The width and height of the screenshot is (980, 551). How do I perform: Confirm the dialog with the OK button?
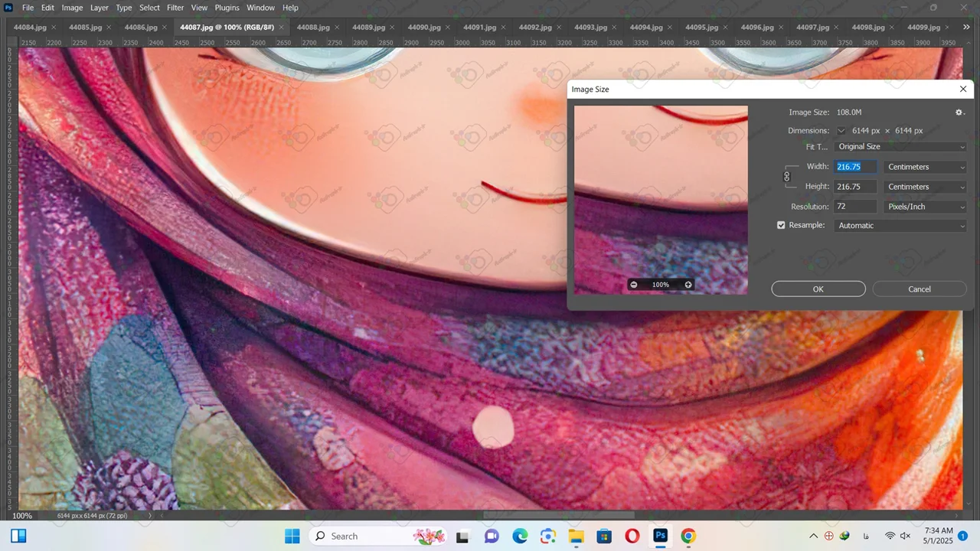click(818, 289)
